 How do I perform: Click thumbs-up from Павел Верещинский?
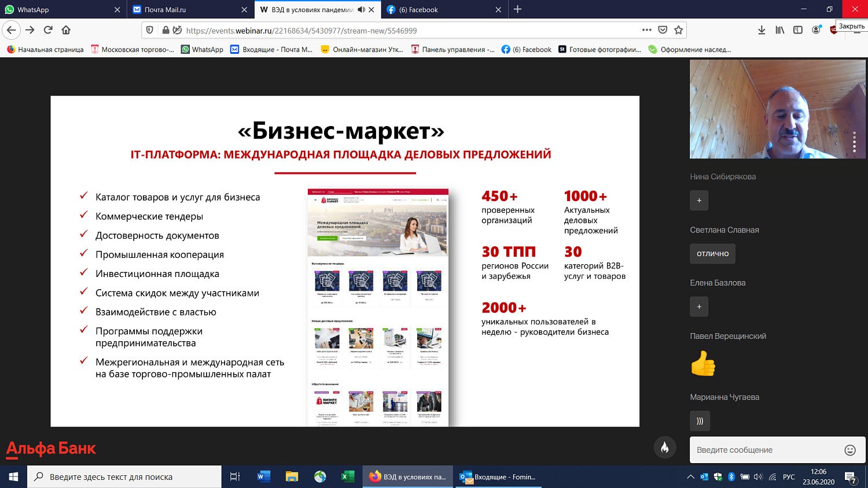tap(703, 364)
